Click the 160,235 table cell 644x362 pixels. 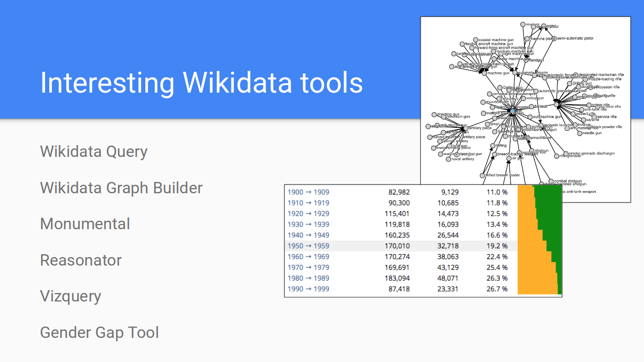pos(397,235)
